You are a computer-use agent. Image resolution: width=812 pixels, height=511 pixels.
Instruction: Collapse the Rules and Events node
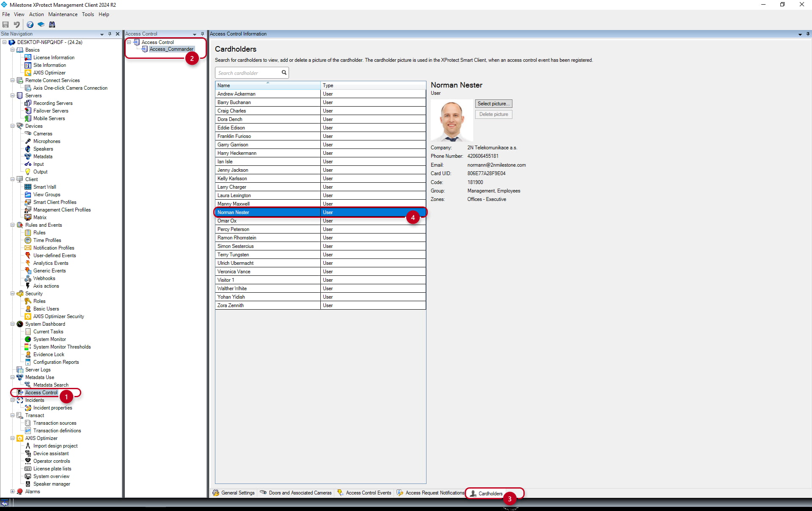(12, 225)
